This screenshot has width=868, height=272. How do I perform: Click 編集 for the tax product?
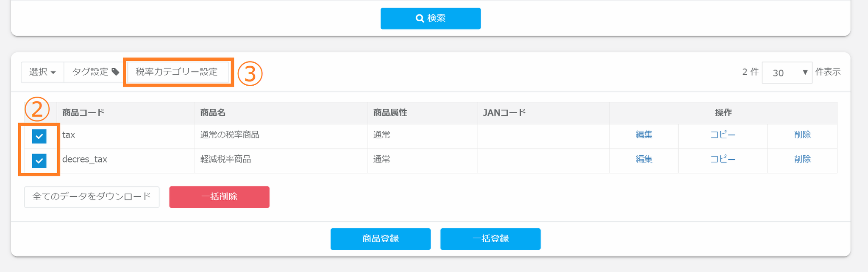pos(644,135)
